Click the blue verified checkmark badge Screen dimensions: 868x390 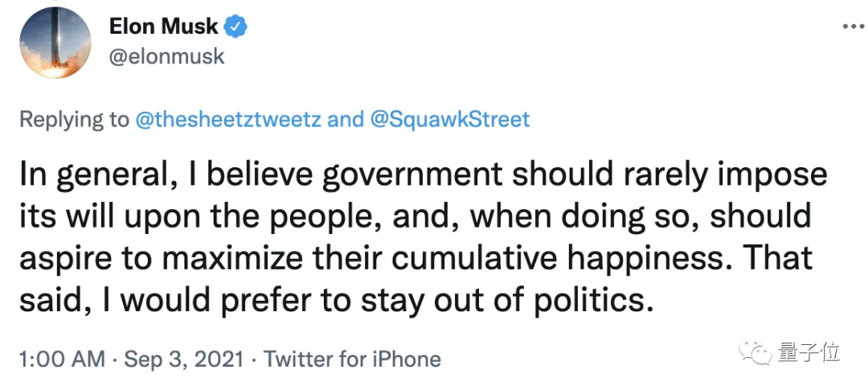(x=235, y=27)
